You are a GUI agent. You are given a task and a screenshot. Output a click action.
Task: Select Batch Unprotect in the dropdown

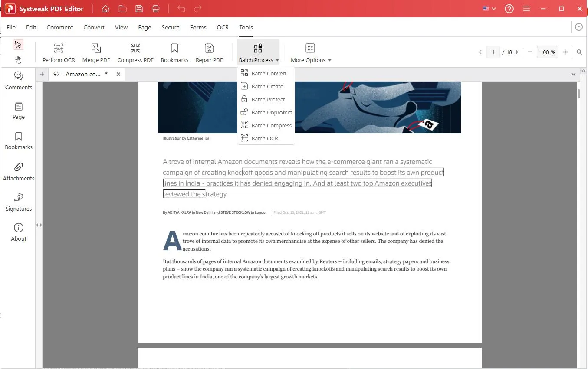click(266, 112)
